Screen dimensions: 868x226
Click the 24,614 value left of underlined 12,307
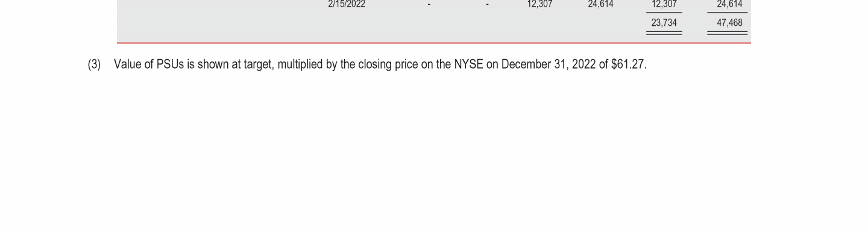click(x=600, y=4)
